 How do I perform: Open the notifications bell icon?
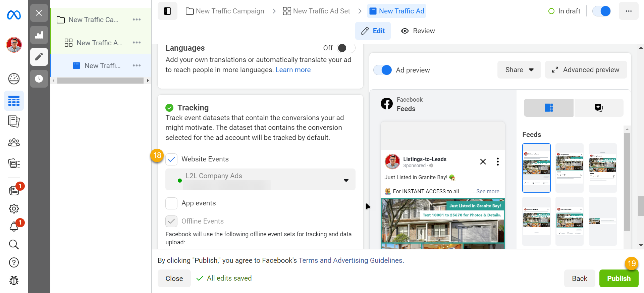pyautogui.click(x=14, y=227)
